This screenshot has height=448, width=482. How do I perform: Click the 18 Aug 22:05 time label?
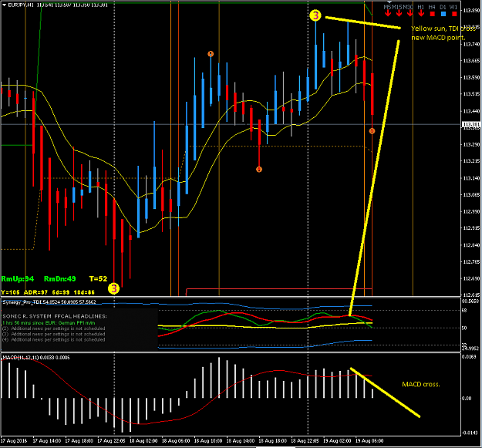tap(305, 441)
